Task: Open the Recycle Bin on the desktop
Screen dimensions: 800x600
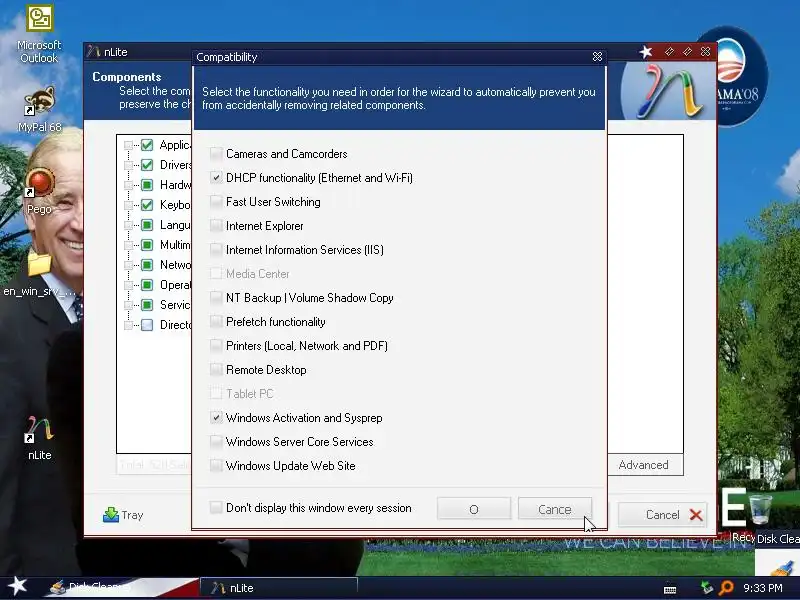Action: [x=760, y=509]
